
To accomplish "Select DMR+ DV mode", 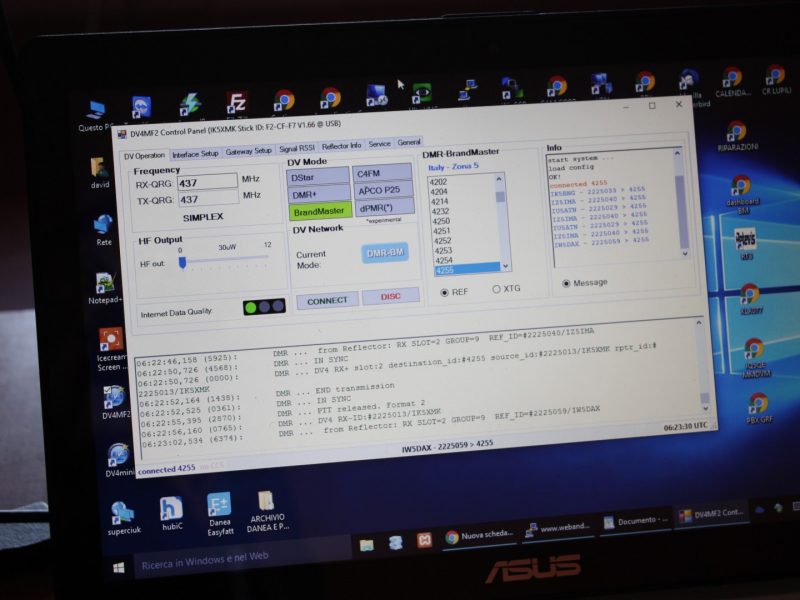I will [318, 194].
